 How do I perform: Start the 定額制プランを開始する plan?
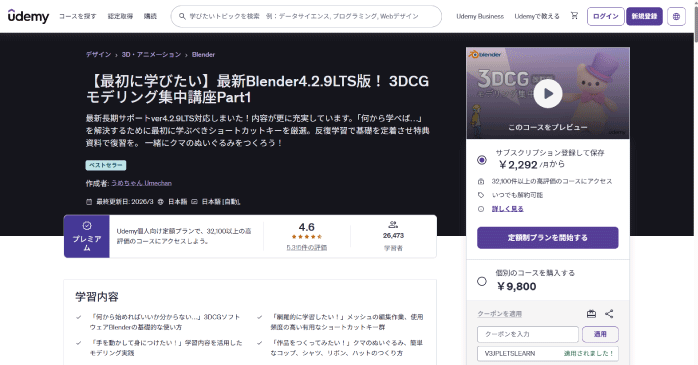[548, 238]
